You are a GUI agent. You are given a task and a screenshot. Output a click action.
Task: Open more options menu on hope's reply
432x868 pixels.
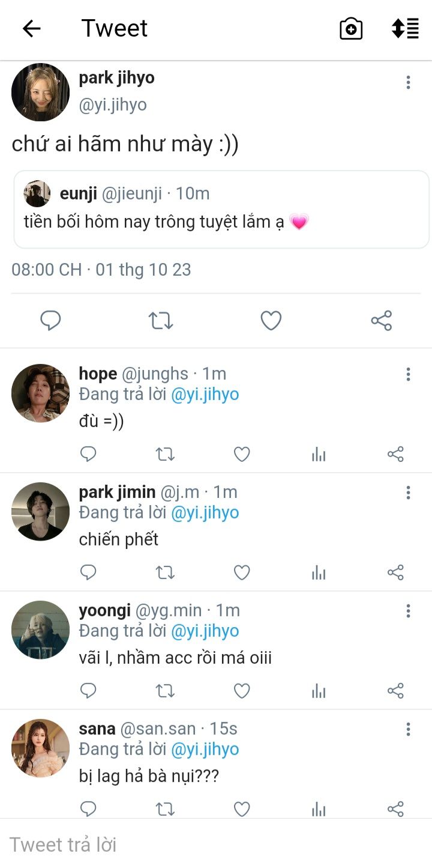pyautogui.click(x=408, y=375)
